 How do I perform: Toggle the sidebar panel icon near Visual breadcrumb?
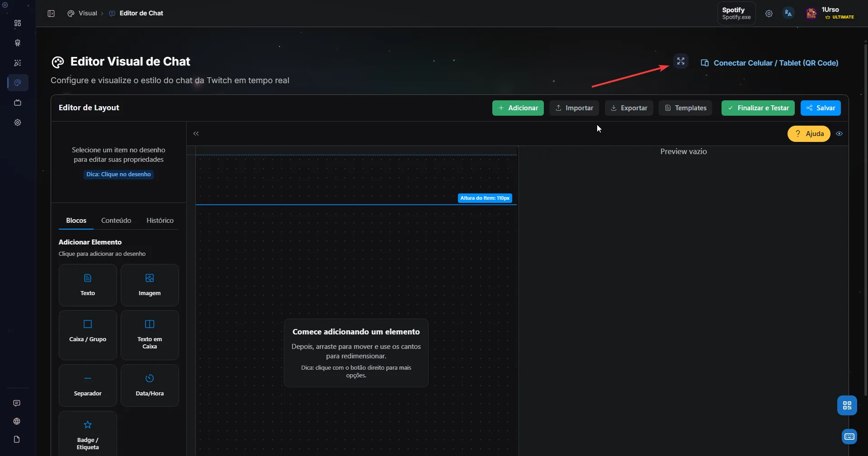pos(51,14)
